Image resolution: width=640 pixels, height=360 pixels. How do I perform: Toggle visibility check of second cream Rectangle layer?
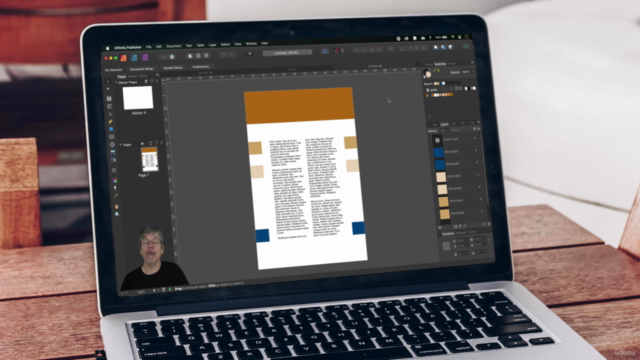click(479, 187)
